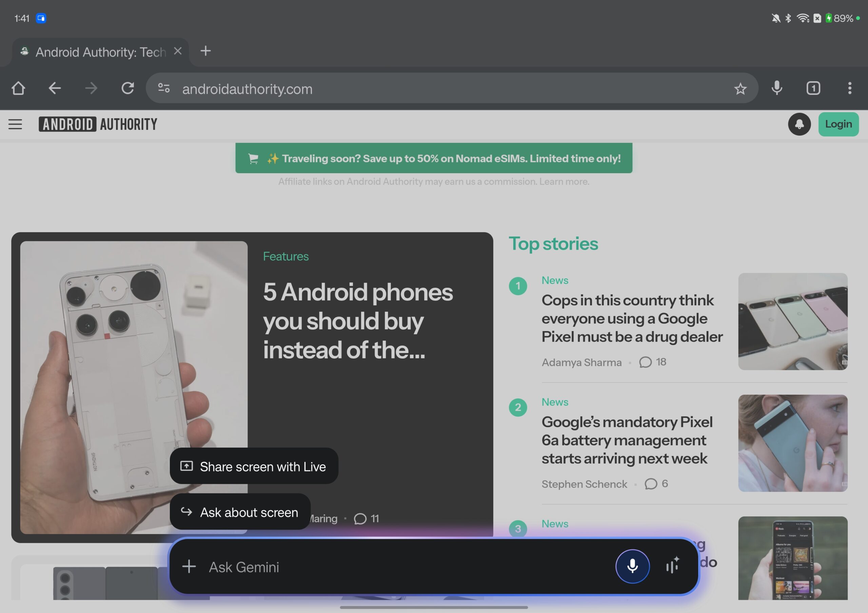Open the Nomad eSIMs promo banner
The image size is (868, 613).
pos(434,158)
